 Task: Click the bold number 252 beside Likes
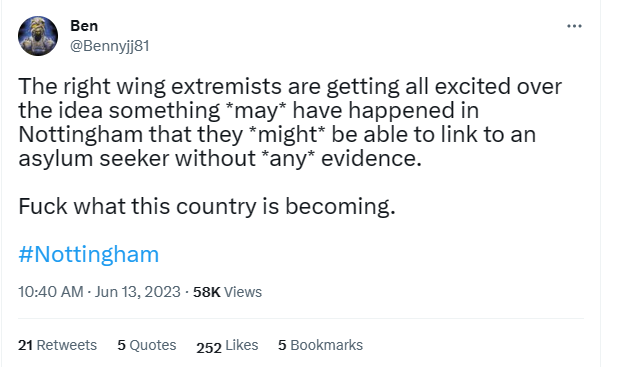209,348
